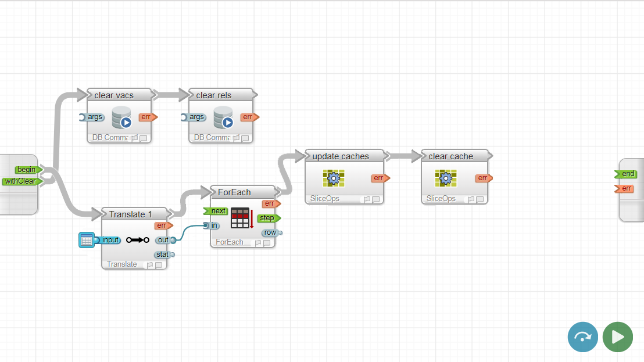Click the table input icon beside Translate 1
644x362 pixels.
tap(86, 240)
